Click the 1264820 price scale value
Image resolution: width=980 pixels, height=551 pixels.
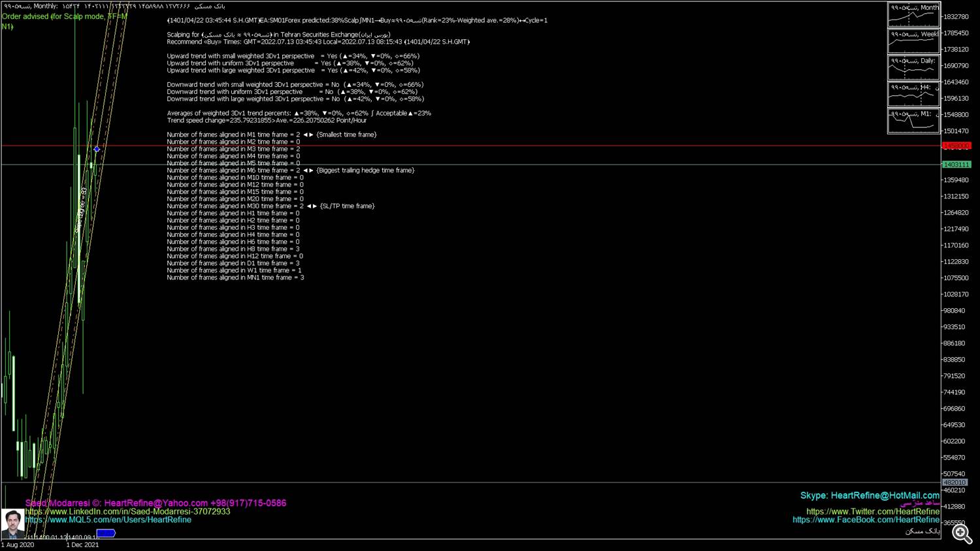pyautogui.click(x=956, y=213)
